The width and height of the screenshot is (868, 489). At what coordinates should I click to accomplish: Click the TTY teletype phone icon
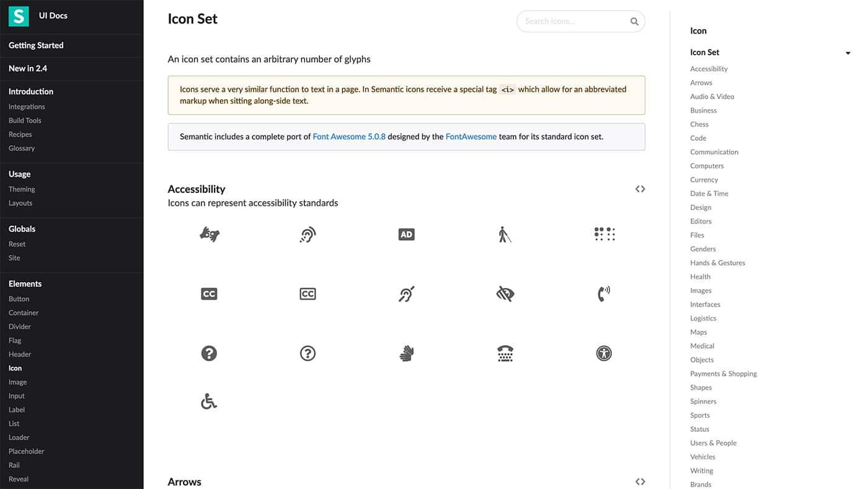click(x=505, y=353)
